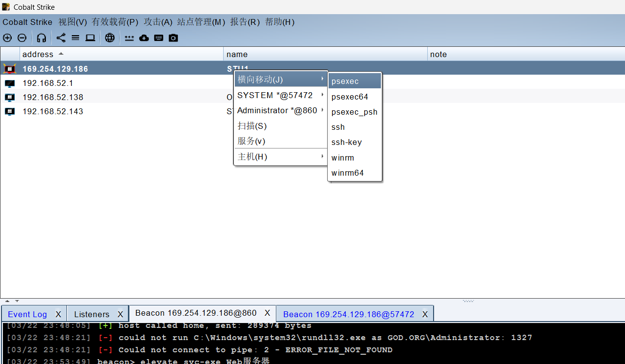Viewport: 625px width, 364px height.
Task: Choose 服务(v) from the context menu
Action: (281, 141)
